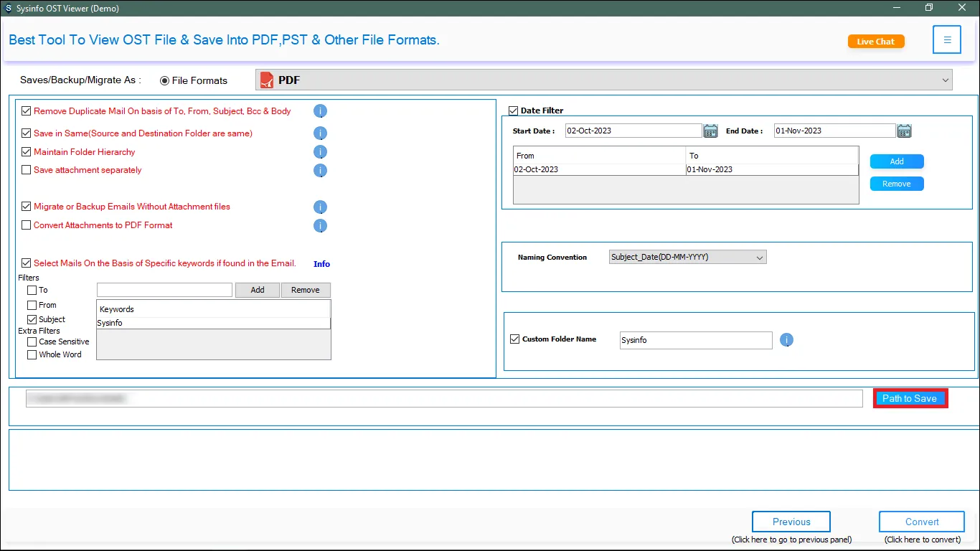Expand the PDF file format dropdown
Viewport: 980px width, 551px height.
click(x=945, y=80)
